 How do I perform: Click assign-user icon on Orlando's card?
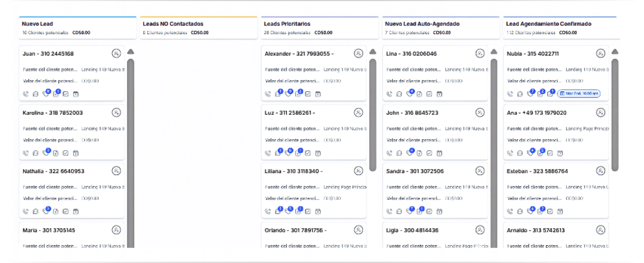[x=359, y=230]
